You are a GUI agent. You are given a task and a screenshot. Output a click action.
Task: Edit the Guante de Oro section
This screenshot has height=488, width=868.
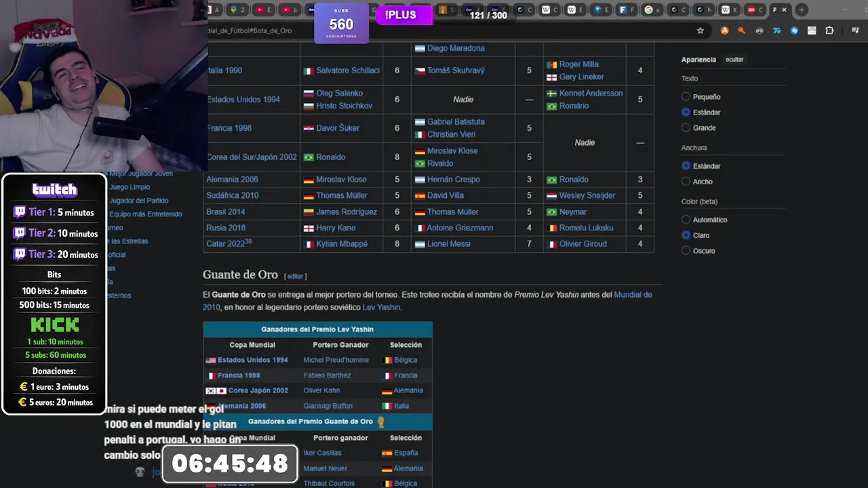[x=295, y=276]
